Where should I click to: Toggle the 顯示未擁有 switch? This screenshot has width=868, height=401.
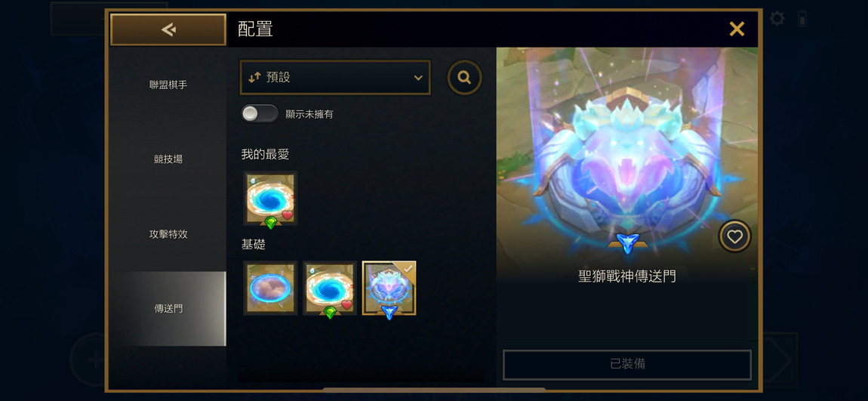coord(260,113)
